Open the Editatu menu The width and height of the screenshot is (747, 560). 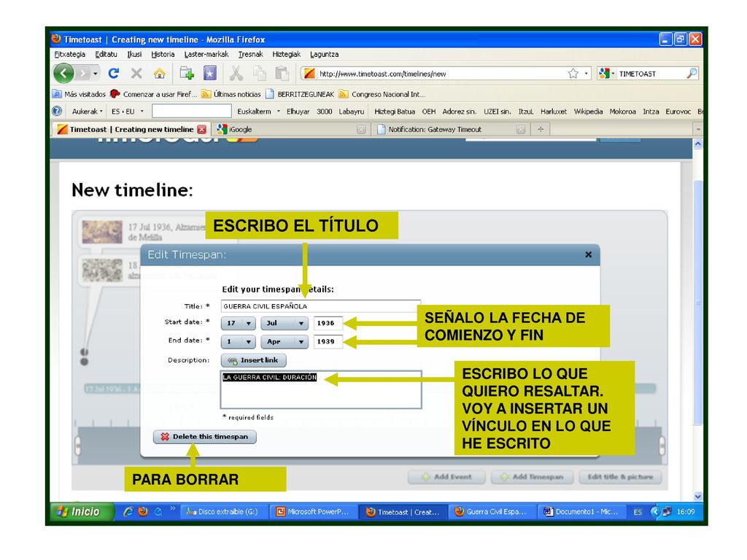(x=106, y=54)
